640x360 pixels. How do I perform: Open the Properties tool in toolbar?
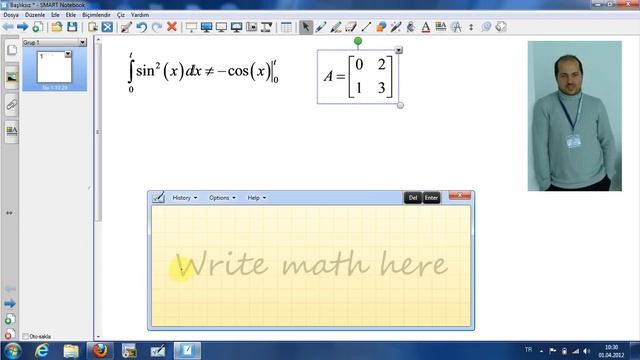(441, 27)
